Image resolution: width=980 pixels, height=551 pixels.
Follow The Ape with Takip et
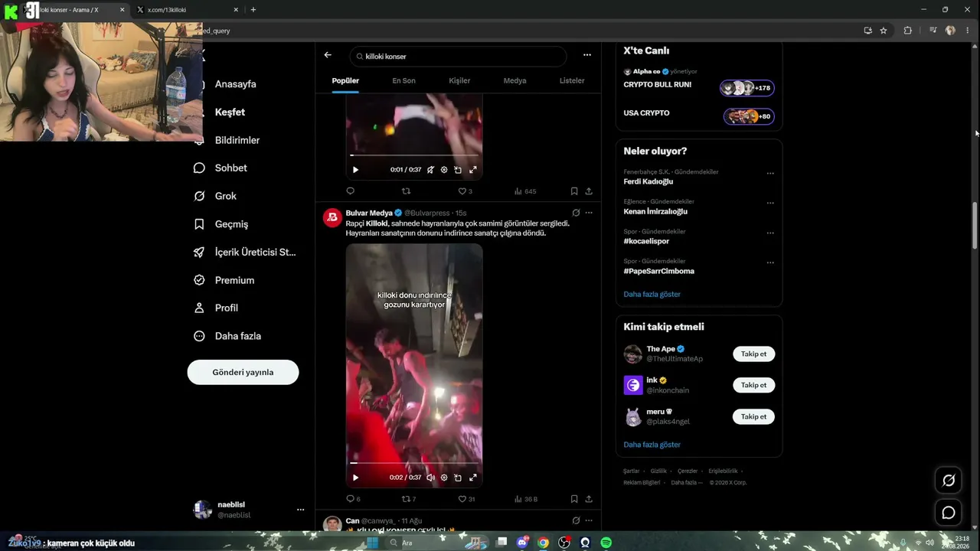point(754,354)
